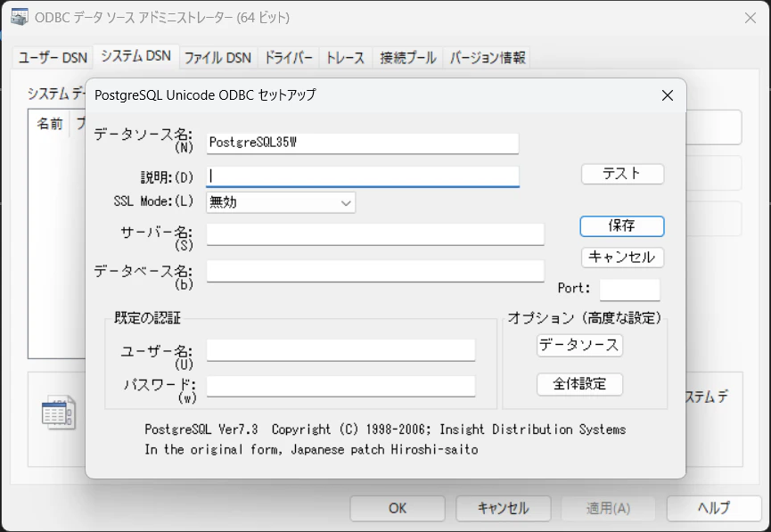This screenshot has width=771, height=532.
Task: Click the テスト button
Action: 622,174
